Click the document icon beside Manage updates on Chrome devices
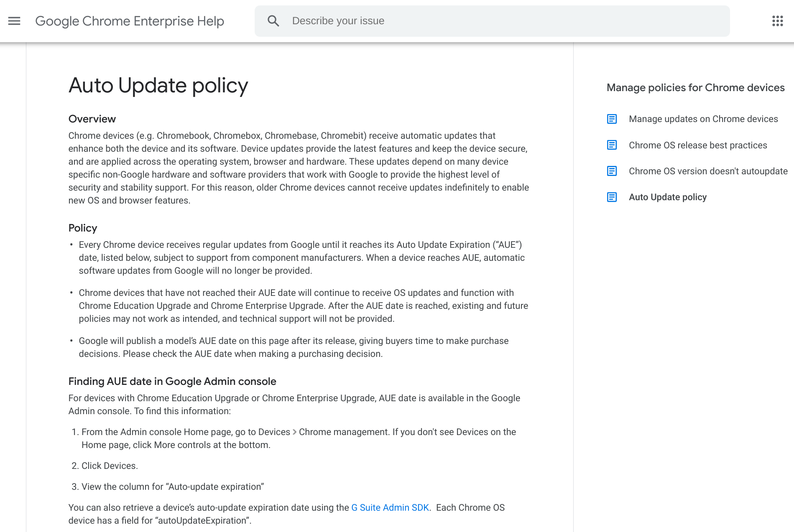 click(612, 119)
